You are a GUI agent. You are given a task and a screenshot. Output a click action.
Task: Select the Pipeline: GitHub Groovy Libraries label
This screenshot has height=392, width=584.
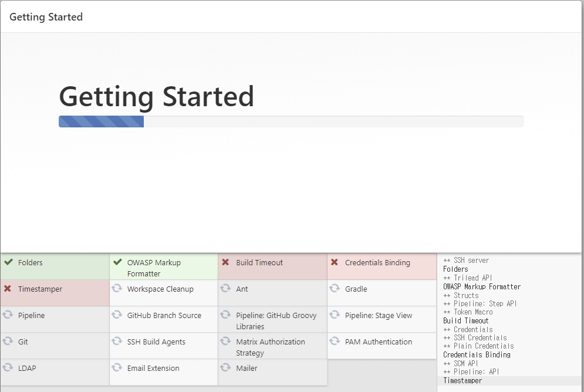pos(276,320)
